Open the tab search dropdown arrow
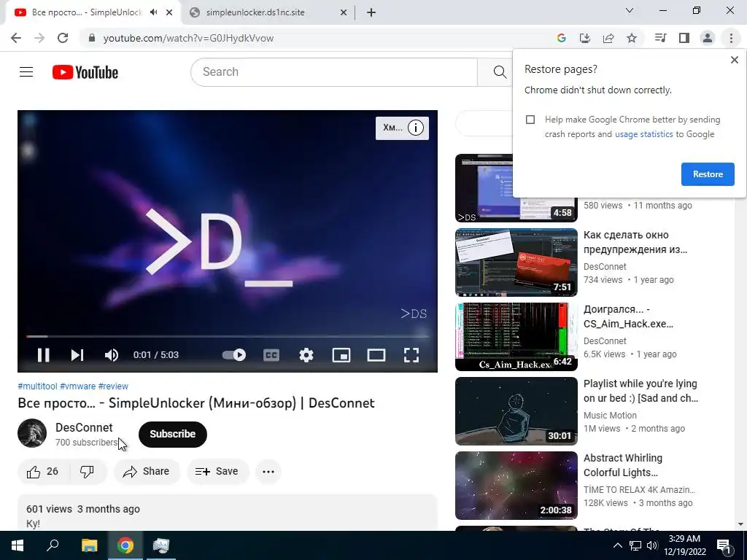The width and height of the screenshot is (747, 560). point(630,10)
